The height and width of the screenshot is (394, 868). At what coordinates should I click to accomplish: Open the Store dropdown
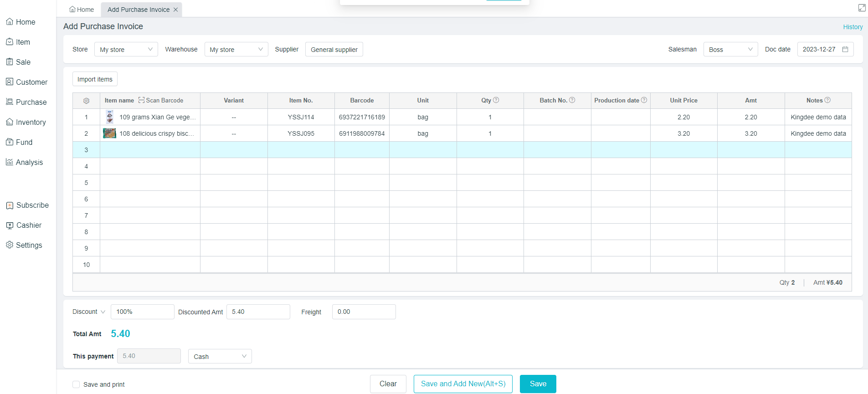126,49
